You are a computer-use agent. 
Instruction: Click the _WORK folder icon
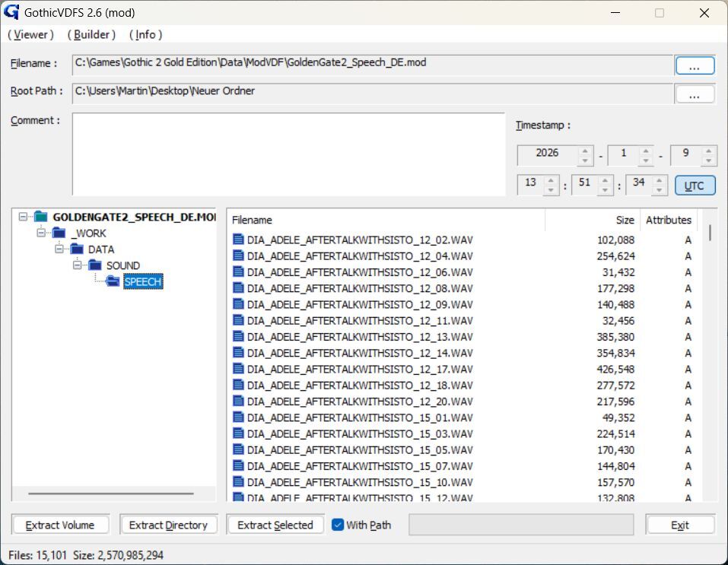59,233
